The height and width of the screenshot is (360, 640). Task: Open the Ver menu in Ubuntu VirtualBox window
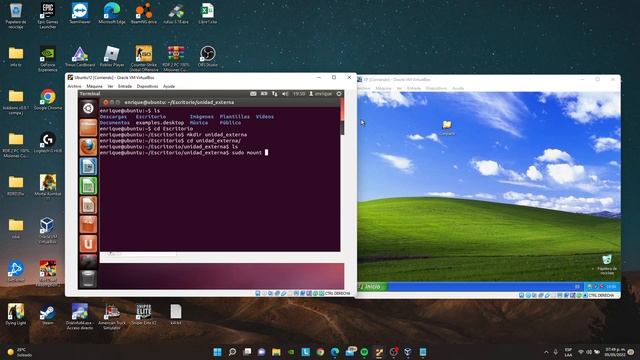coord(110,86)
